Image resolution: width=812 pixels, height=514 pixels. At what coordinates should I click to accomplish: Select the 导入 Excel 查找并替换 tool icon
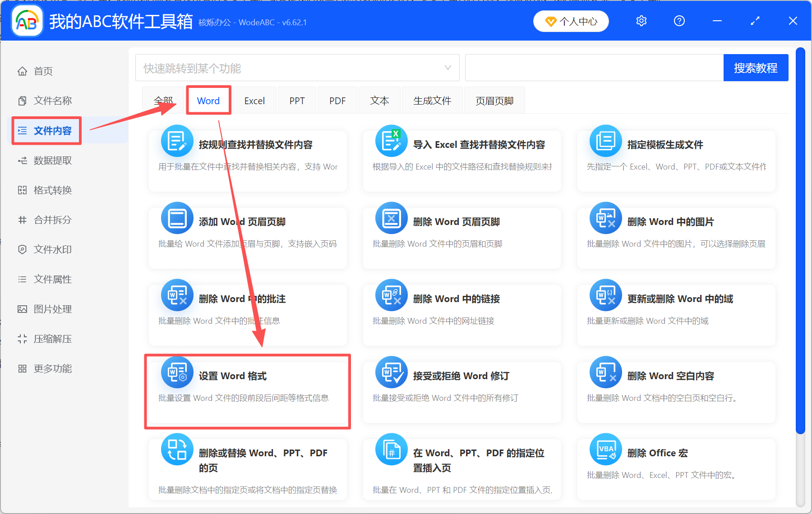tap(391, 141)
